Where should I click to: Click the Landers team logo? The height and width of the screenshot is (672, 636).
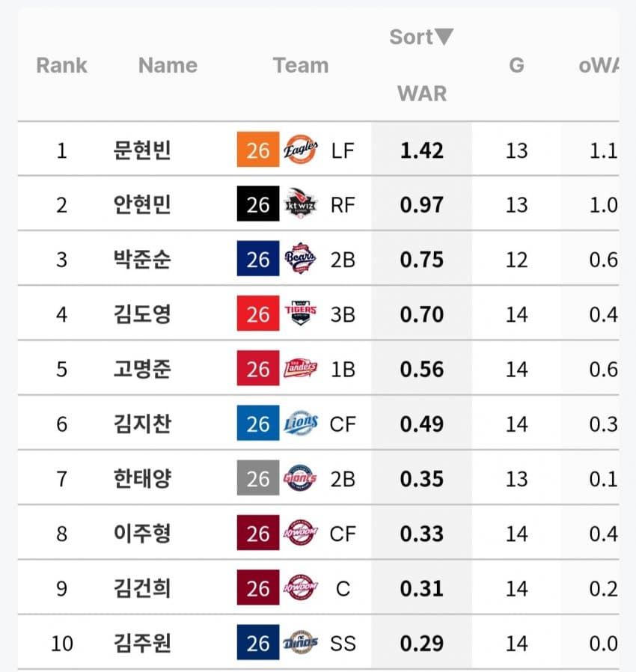point(301,369)
